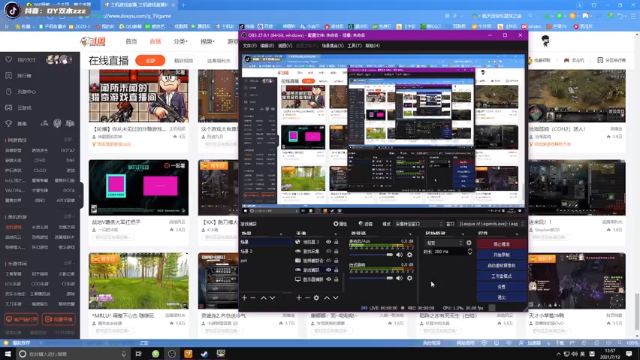Image resolution: width=640 pixels, height=360 pixels.
Task: Expand the 视频 dropdown in the Douyu navigation
Action: pos(207,41)
